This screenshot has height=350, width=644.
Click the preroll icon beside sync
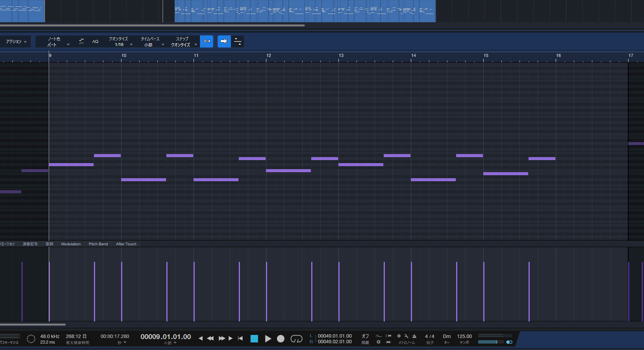coord(389,336)
